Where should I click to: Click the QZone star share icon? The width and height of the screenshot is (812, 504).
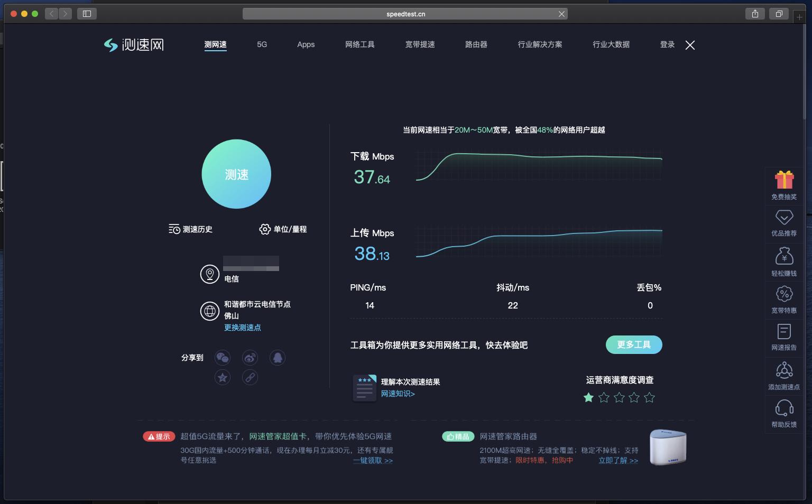[x=223, y=377]
